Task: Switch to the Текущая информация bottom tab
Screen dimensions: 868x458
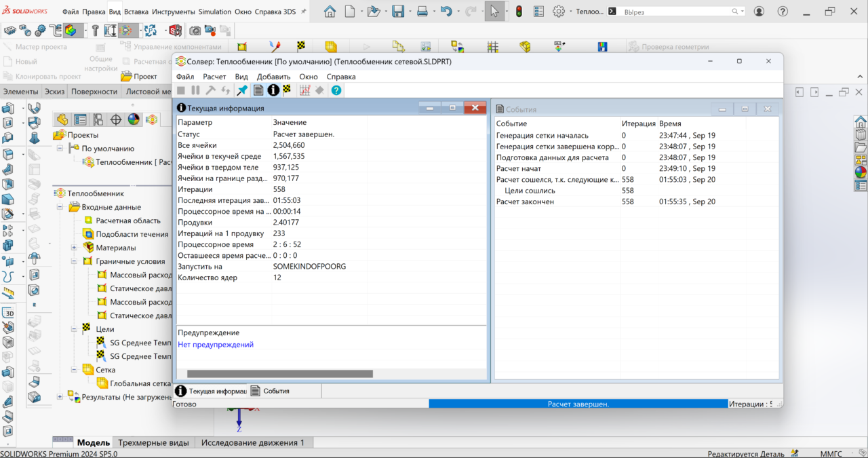Action: tap(211, 391)
